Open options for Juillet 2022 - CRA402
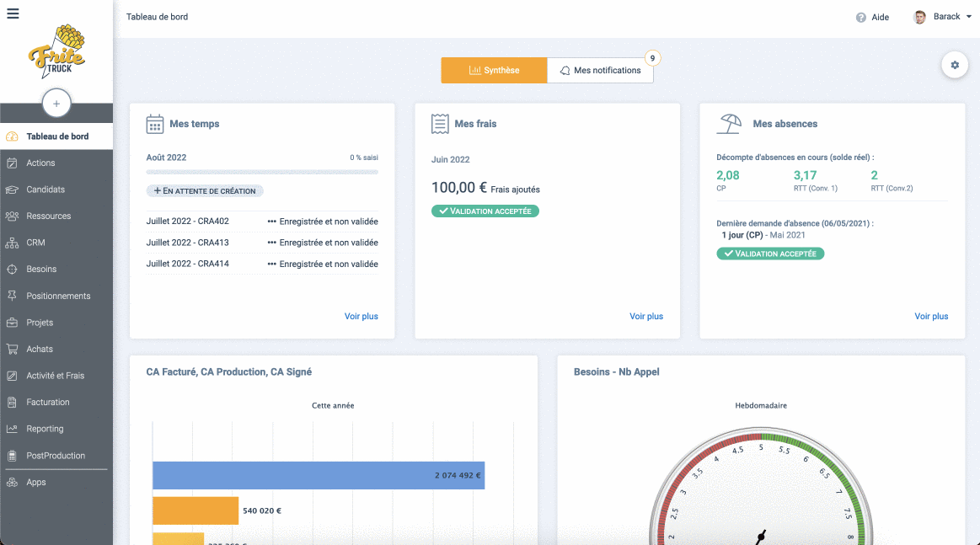 [271, 222]
